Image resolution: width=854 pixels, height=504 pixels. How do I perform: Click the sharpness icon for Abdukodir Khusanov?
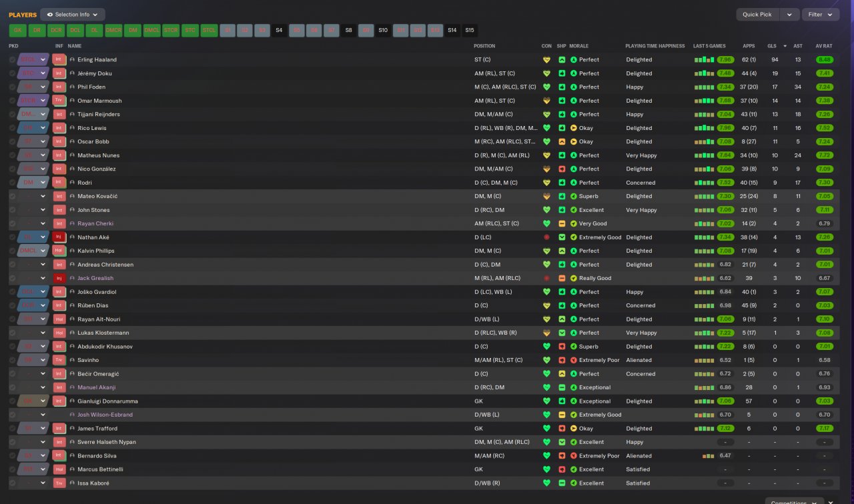click(562, 347)
